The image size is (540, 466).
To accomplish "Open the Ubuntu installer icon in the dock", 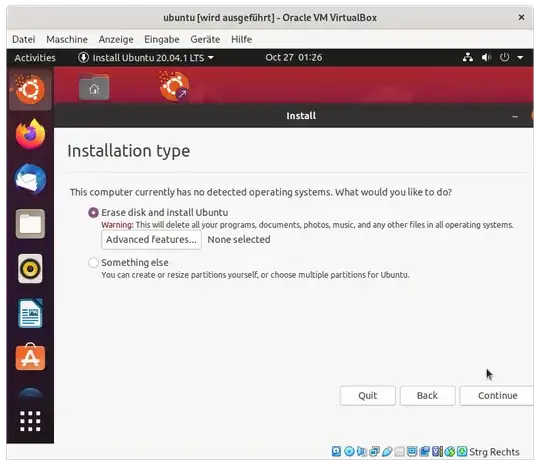I will pos(30,90).
